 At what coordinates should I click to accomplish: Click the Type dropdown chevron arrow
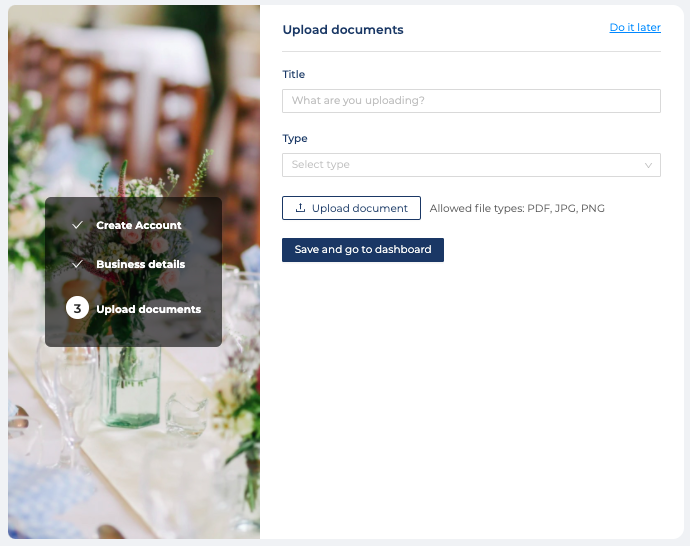(x=648, y=165)
